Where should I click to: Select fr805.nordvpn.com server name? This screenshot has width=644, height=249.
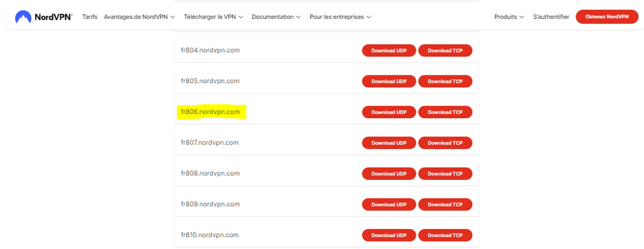(210, 81)
